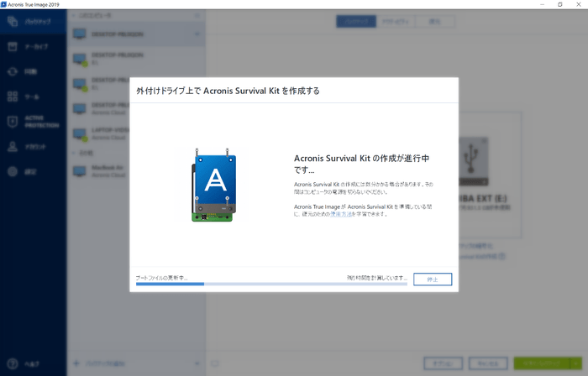Image resolution: width=588 pixels, height=376 pixels.
Task: Open the Account person icon in sidebar
Action: [13, 146]
